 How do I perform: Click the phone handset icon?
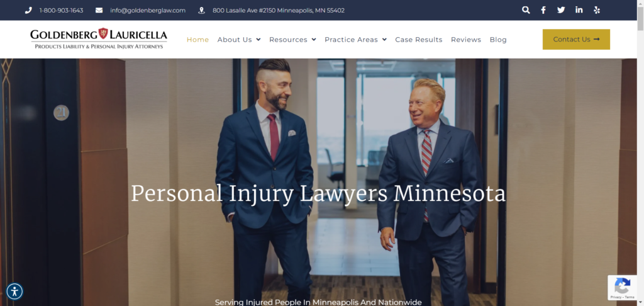pos(28,10)
